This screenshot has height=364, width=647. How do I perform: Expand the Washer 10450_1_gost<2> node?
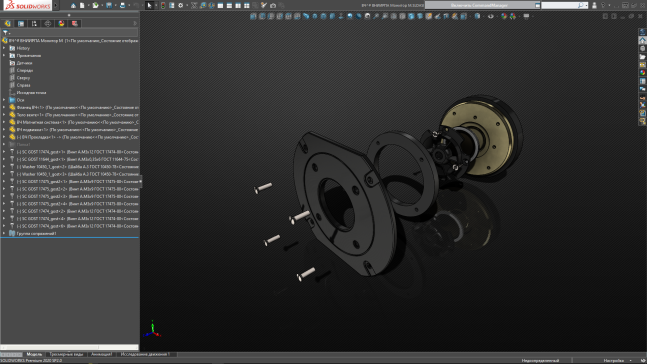(x=4, y=167)
